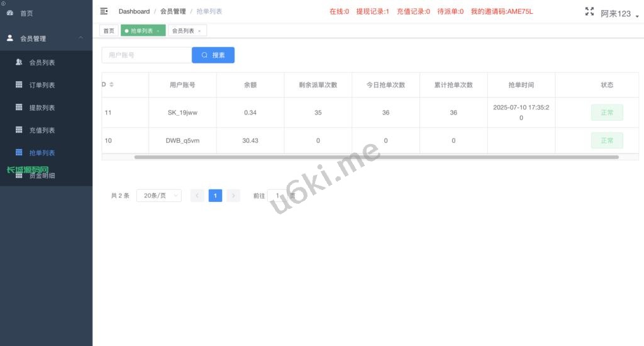Viewport: 644px width, 346px height.
Task: Close the 抢单列表 tab
Action: [x=158, y=31]
